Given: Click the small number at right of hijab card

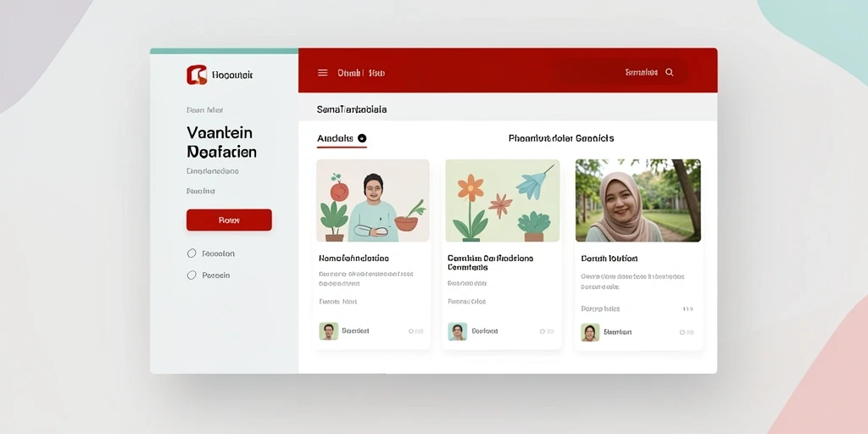Looking at the screenshot, I should (x=688, y=309).
